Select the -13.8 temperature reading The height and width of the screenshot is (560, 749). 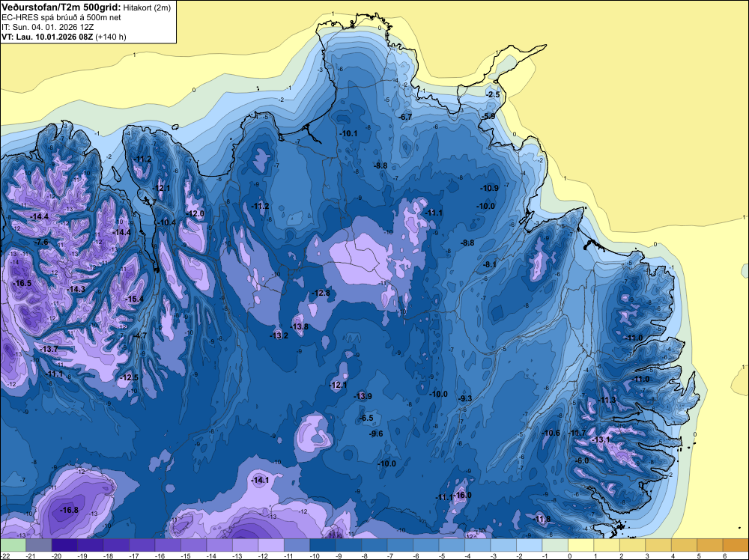(299, 326)
